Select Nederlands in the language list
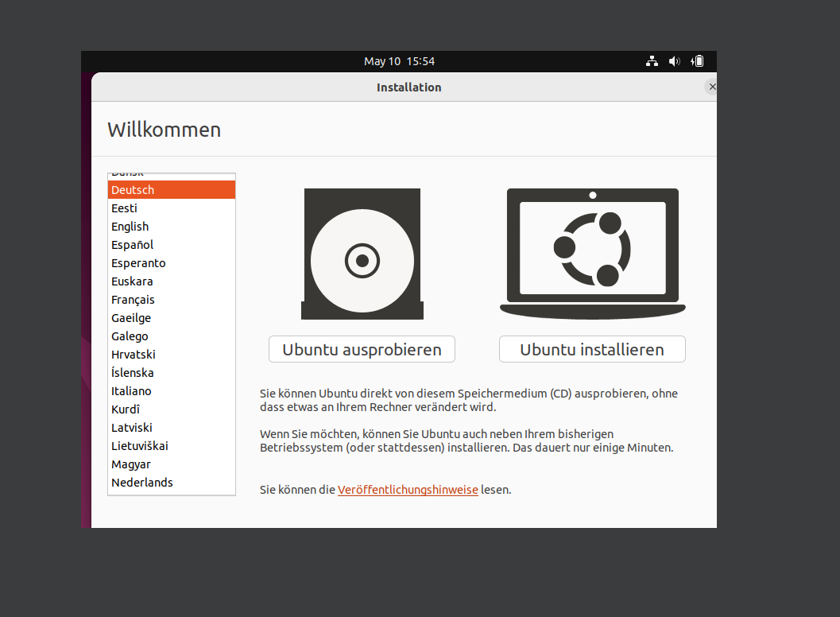This screenshot has height=617, width=840. coord(172,482)
